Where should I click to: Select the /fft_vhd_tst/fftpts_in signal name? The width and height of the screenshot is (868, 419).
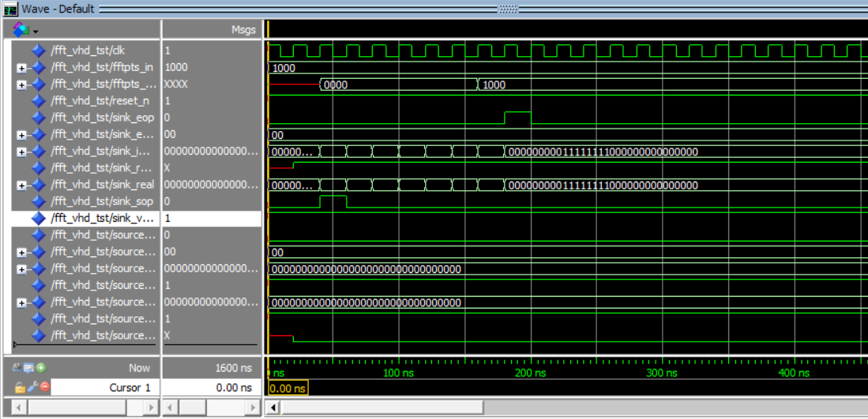coord(102,67)
